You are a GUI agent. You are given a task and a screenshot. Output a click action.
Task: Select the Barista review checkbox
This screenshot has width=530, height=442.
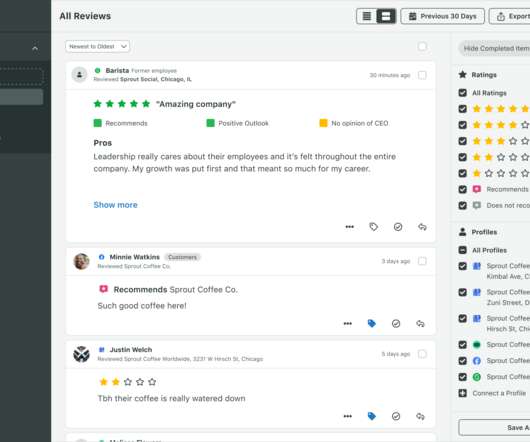pyautogui.click(x=422, y=75)
